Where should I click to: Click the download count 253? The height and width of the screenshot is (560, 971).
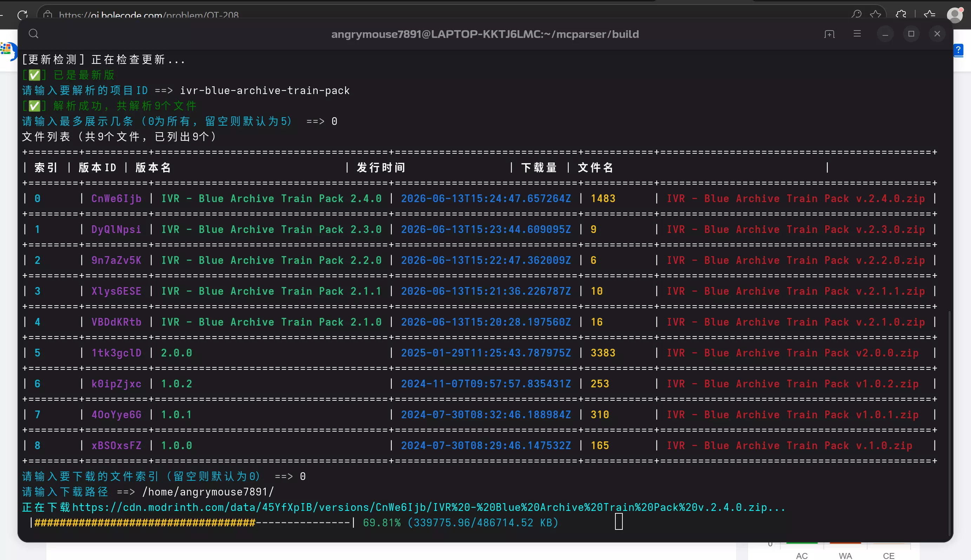pyautogui.click(x=600, y=384)
